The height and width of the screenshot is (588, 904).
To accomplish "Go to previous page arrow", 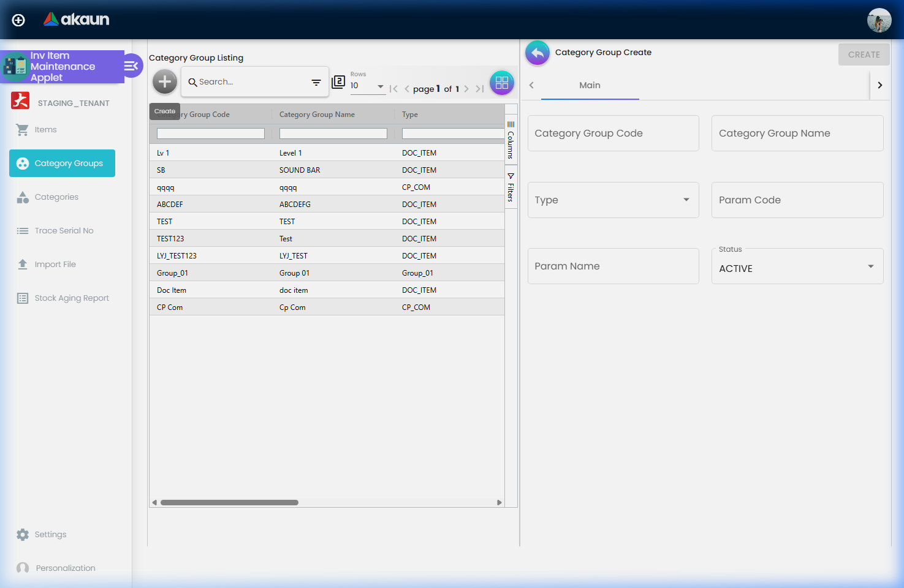I will point(407,89).
